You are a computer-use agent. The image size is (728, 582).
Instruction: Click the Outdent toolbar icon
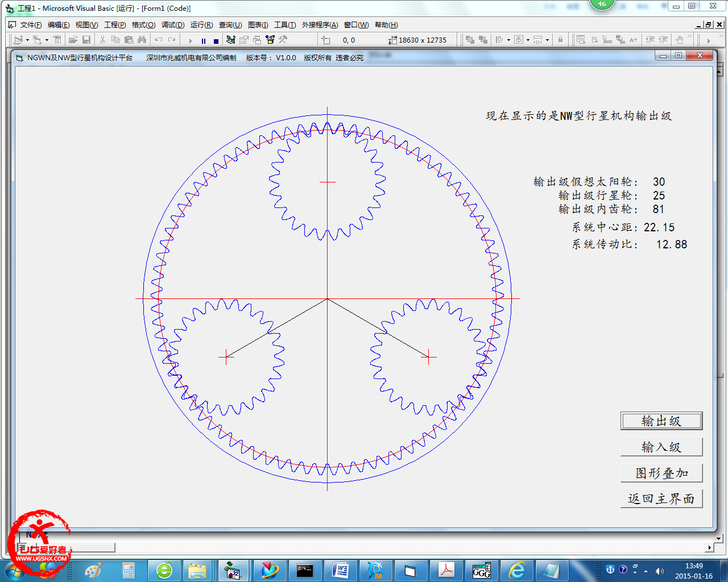[x=663, y=40]
